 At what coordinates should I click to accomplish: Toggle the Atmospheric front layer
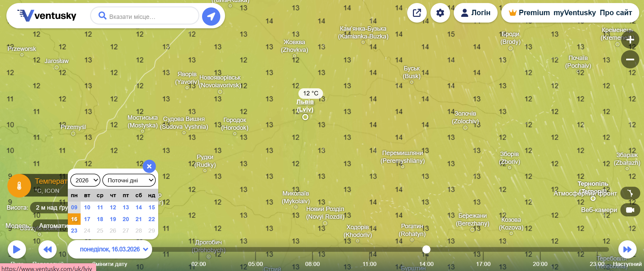(630, 193)
